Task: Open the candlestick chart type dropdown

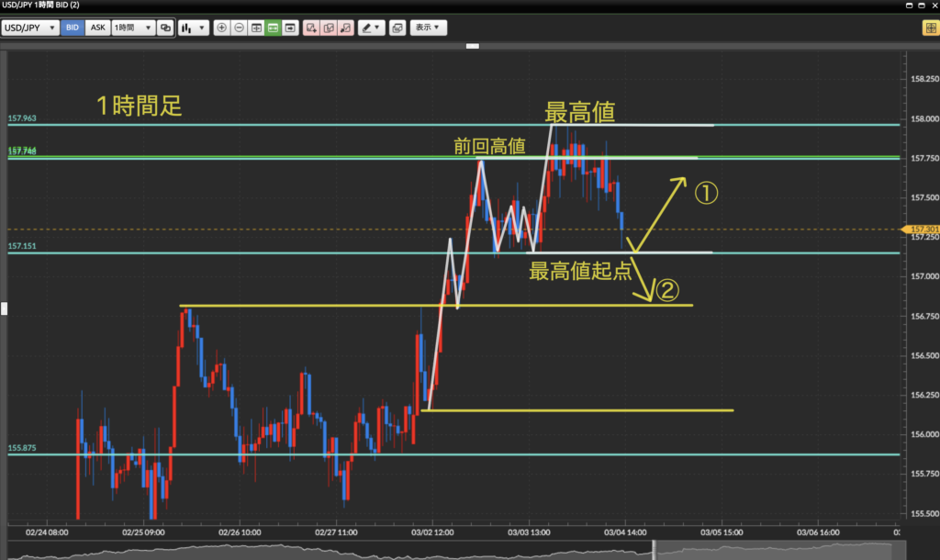Action: coord(192,28)
